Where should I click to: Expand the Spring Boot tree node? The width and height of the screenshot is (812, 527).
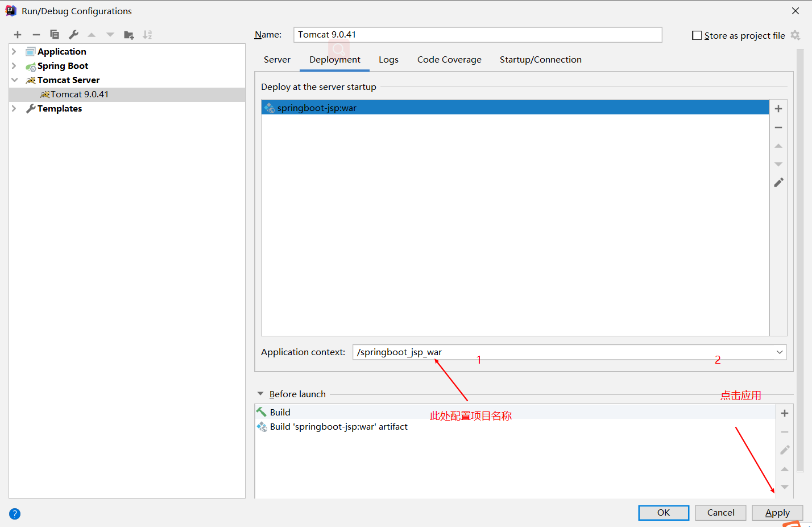coord(14,65)
